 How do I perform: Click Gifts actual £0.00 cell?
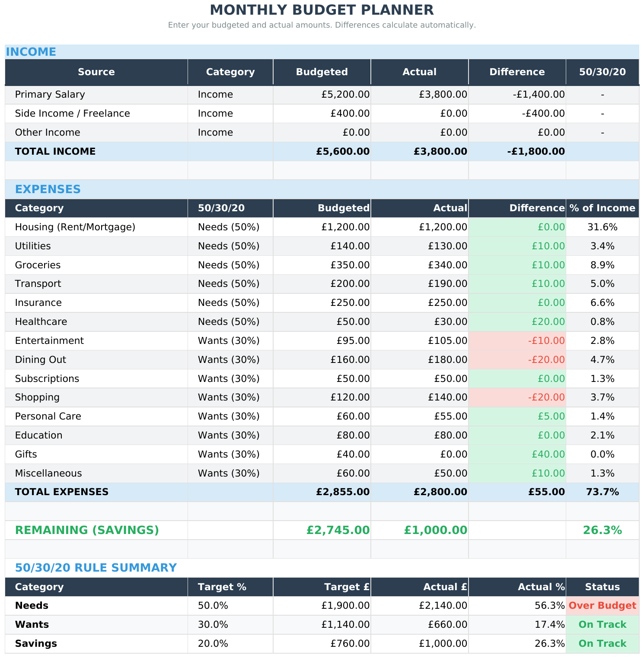click(x=420, y=455)
